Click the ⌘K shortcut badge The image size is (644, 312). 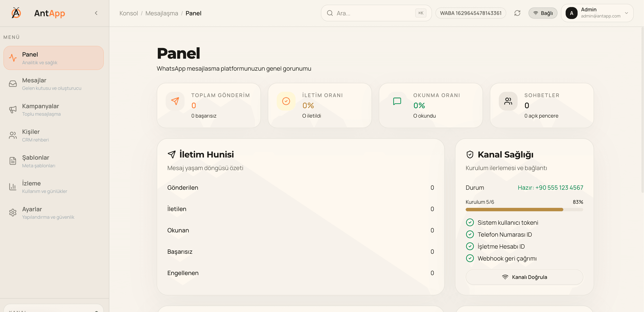click(421, 13)
